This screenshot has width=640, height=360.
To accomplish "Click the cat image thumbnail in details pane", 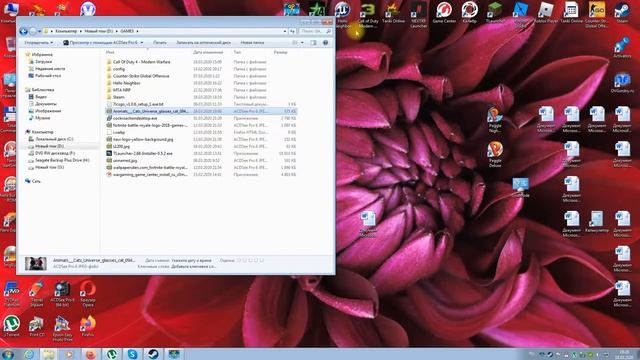I will coord(36,263).
